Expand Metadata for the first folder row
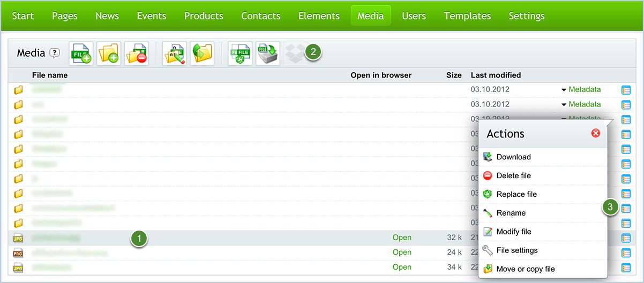644x283 pixels. click(x=581, y=89)
